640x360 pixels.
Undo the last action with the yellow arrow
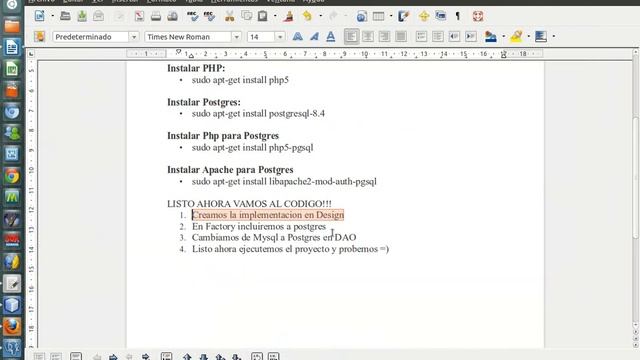coord(307,16)
